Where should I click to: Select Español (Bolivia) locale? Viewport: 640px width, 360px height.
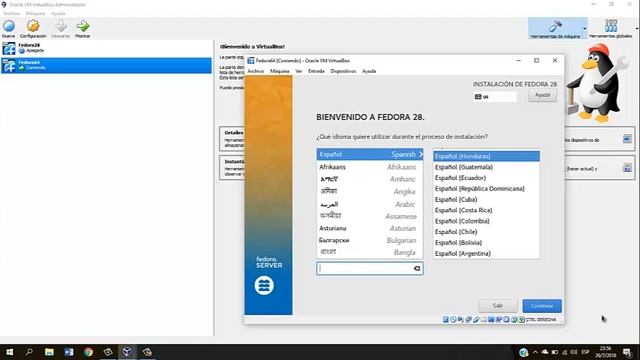click(x=487, y=243)
